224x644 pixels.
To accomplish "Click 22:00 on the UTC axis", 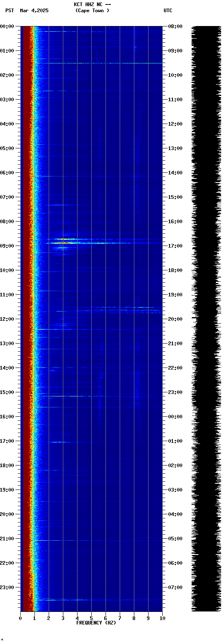I will (175, 368).
